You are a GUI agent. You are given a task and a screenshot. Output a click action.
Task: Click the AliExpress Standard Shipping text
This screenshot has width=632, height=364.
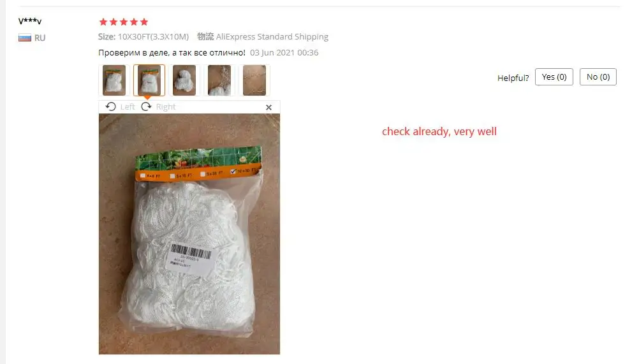click(272, 37)
